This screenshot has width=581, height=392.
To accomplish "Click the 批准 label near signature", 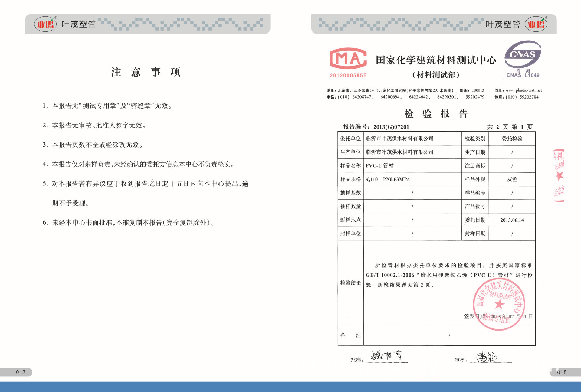I will coord(357,360).
